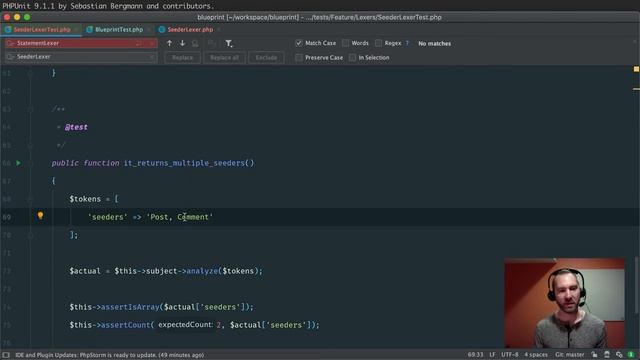The height and width of the screenshot is (360, 640).
Task: Open the 4 spaces indent selector
Action: 536,355
